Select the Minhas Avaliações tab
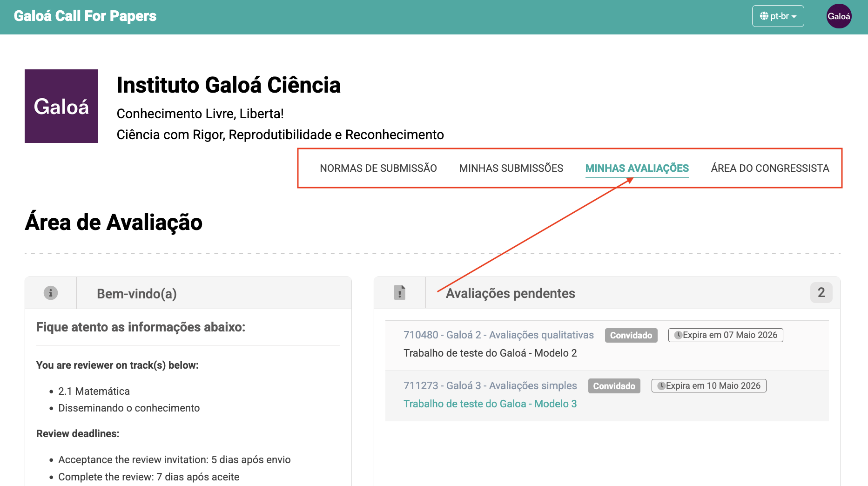This screenshot has height=486, width=868. 637,168
